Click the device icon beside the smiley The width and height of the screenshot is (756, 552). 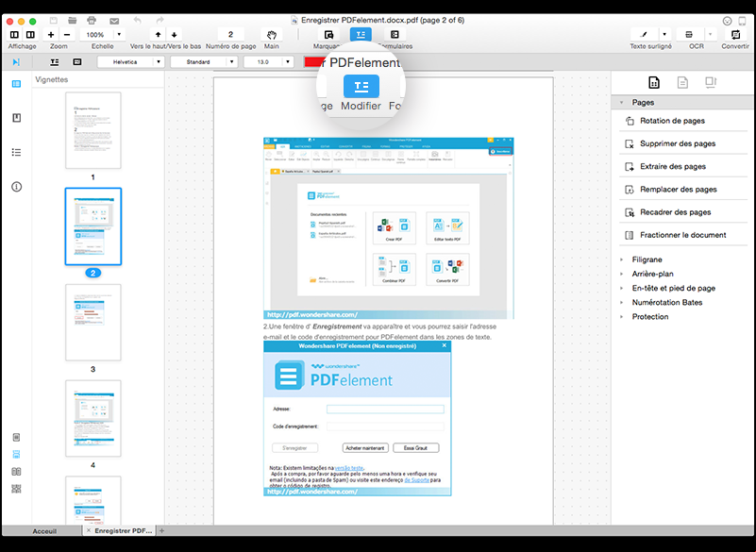pyautogui.click(x=743, y=21)
